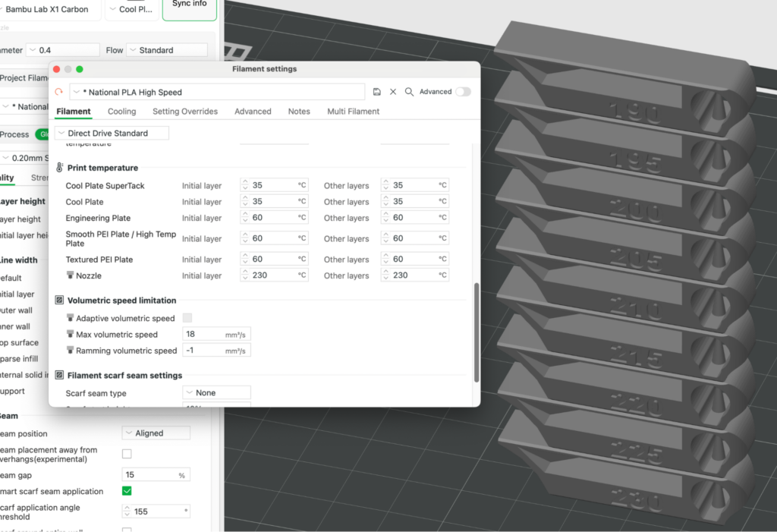Switch to the Filament tab
Image resolution: width=777 pixels, height=532 pixels.
[74, 112]
